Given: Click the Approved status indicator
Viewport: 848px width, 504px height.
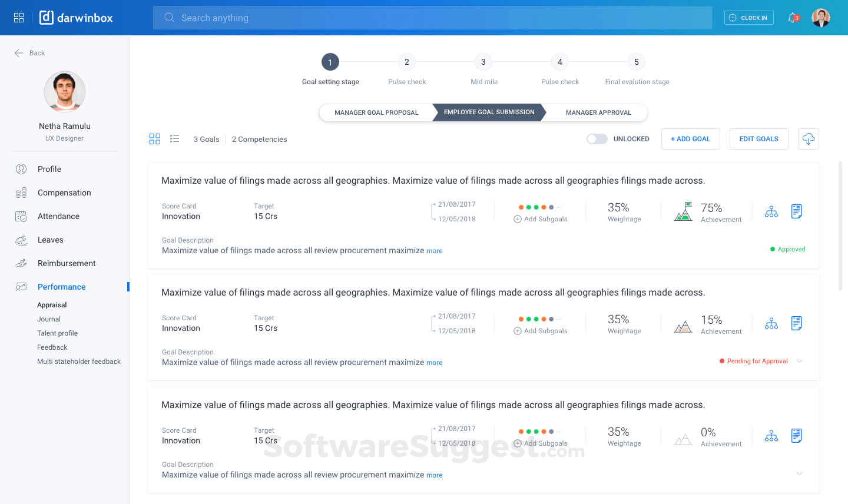Looking at the screenshot, I should tap(787, 249).
